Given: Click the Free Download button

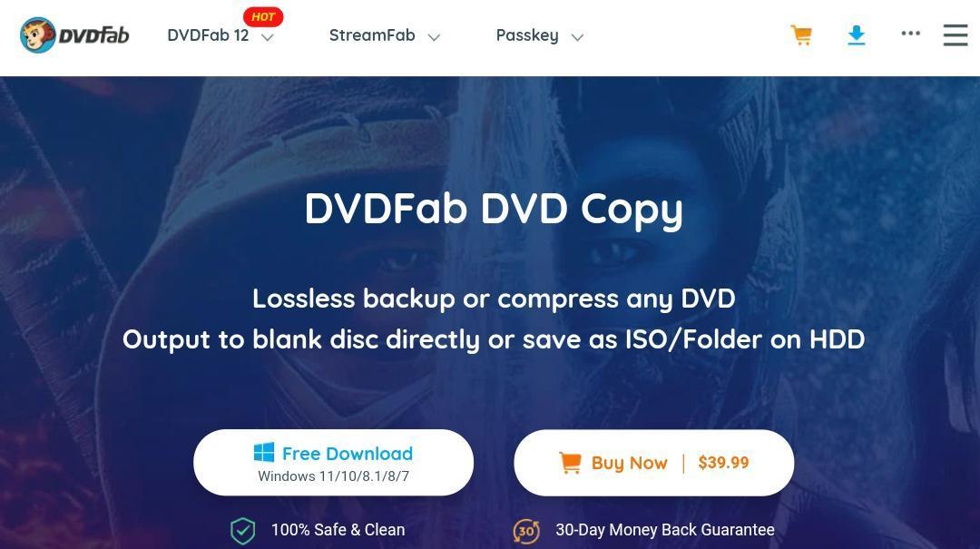Looking at the screenshot, I should (x=334, y=463).
